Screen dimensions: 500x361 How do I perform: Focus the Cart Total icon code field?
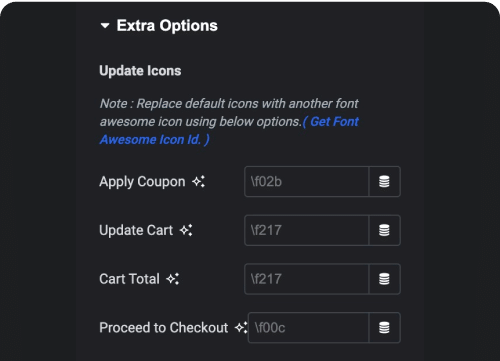(307, 279)
